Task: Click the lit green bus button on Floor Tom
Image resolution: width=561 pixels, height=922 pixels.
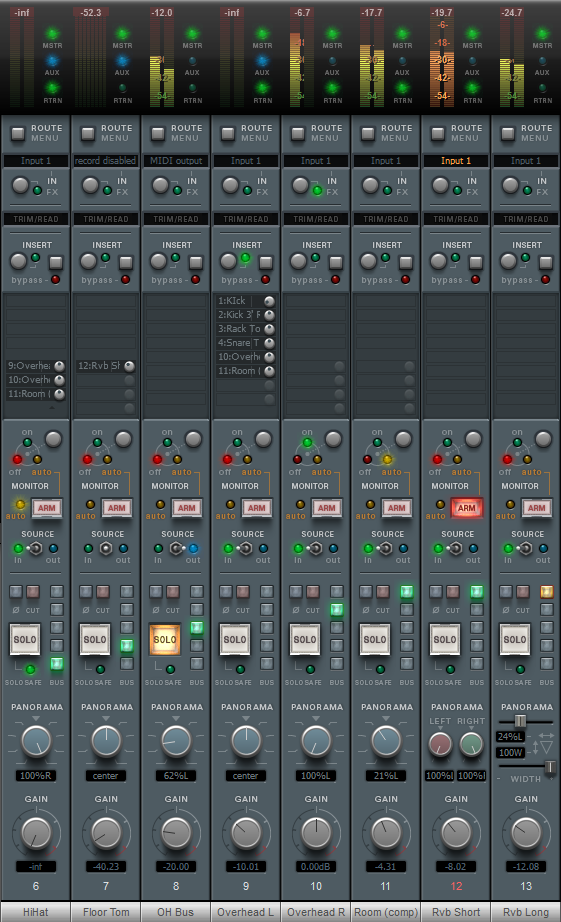Action: [x=126, y=646]
